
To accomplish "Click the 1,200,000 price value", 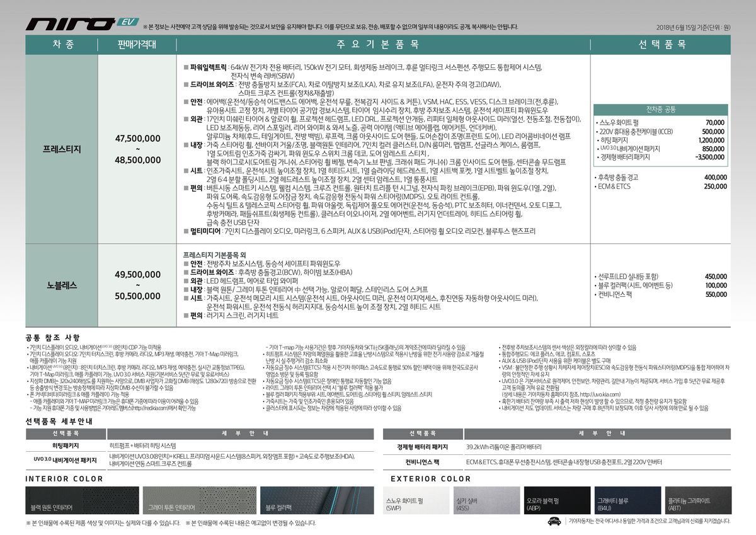I will [712, 140].
